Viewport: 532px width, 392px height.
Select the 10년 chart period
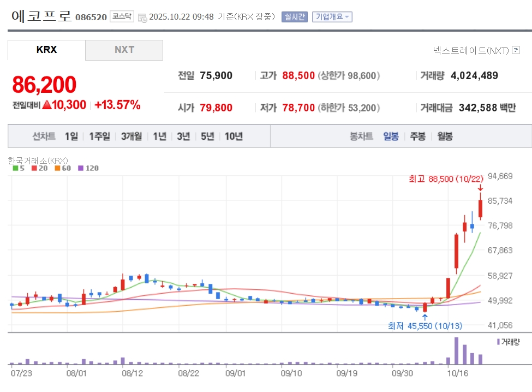233,136
